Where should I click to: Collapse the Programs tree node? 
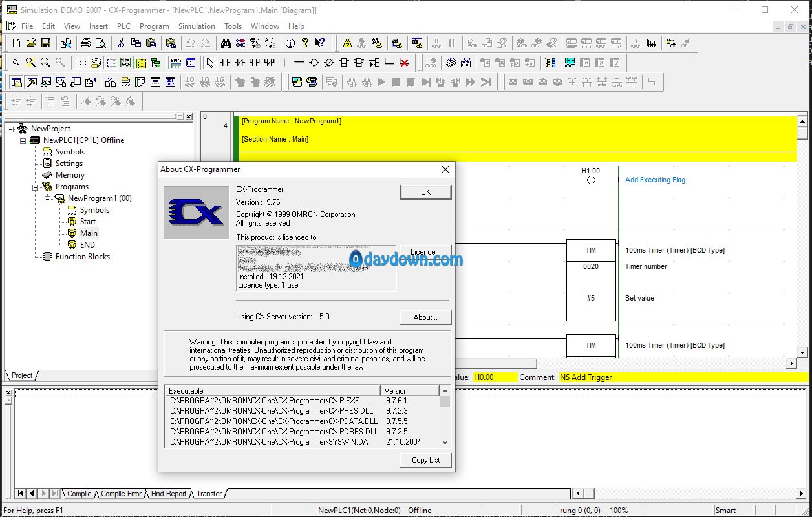click(36, 187)
